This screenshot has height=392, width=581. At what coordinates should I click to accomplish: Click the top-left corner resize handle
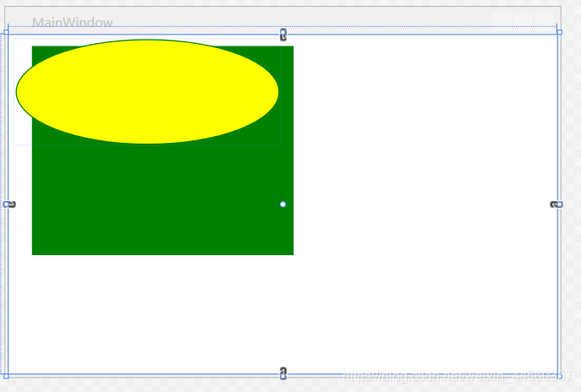coord(6,32)
